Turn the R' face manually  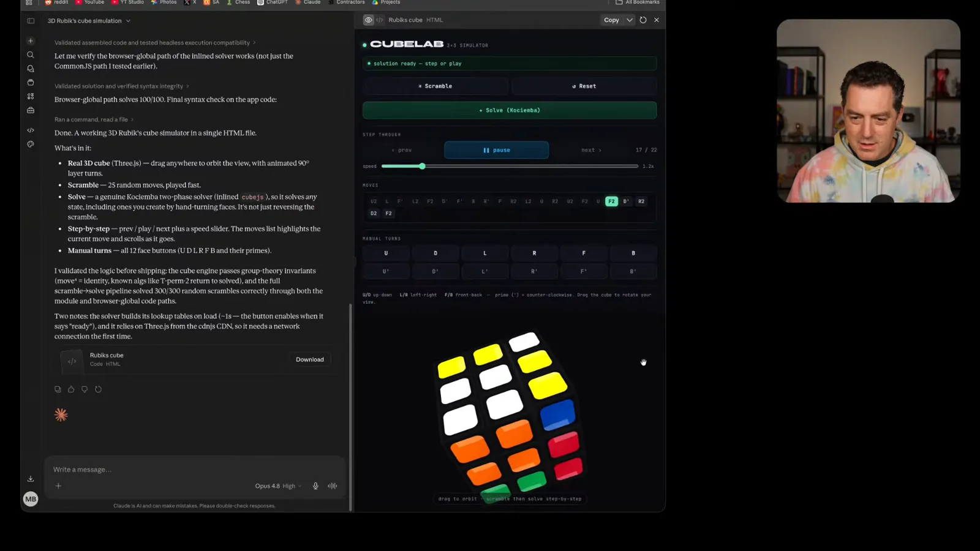[534, 271]
